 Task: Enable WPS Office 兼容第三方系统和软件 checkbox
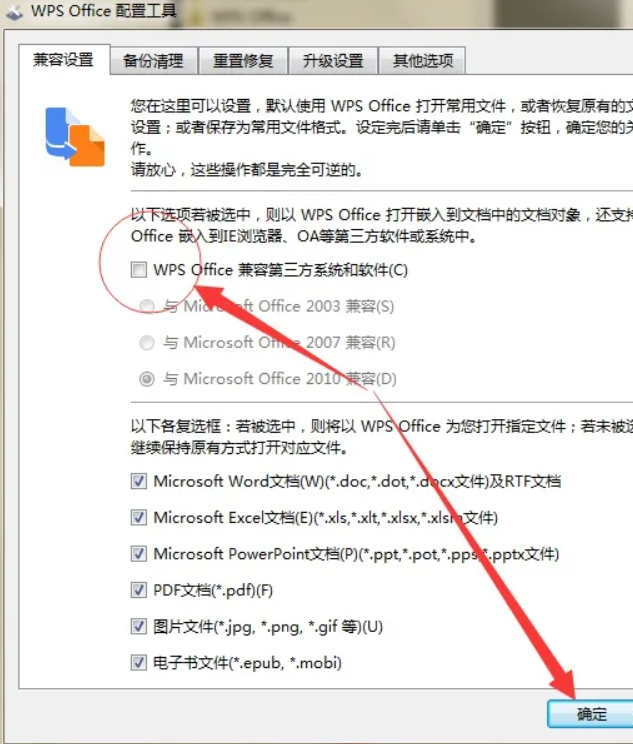pyautogui.click(x=139, y=270)
